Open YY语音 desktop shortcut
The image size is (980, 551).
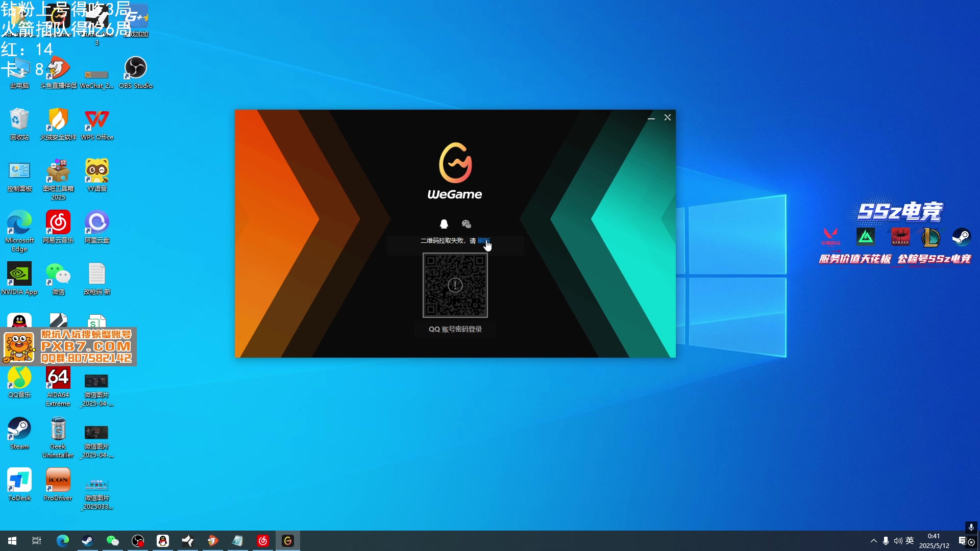point(97,176)
